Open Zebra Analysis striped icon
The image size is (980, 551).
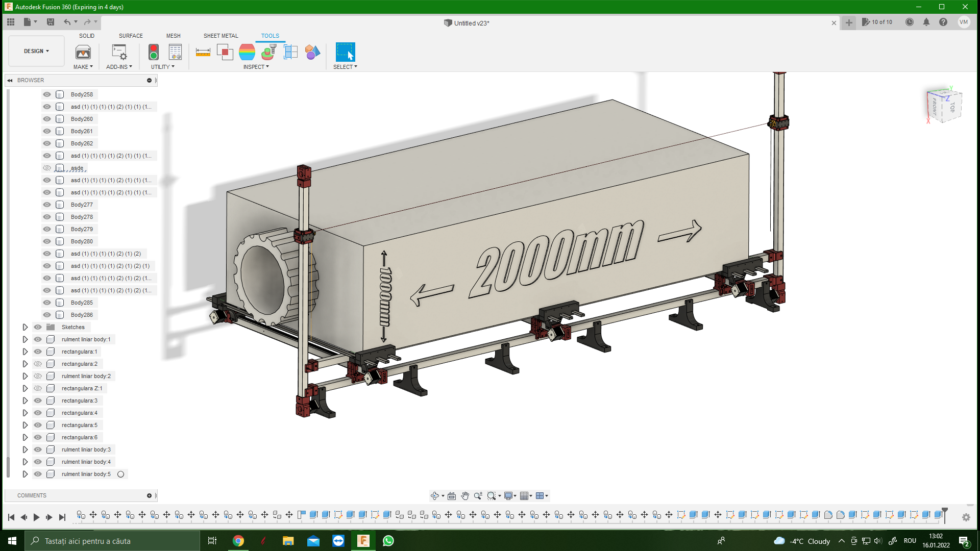point(247,52)
